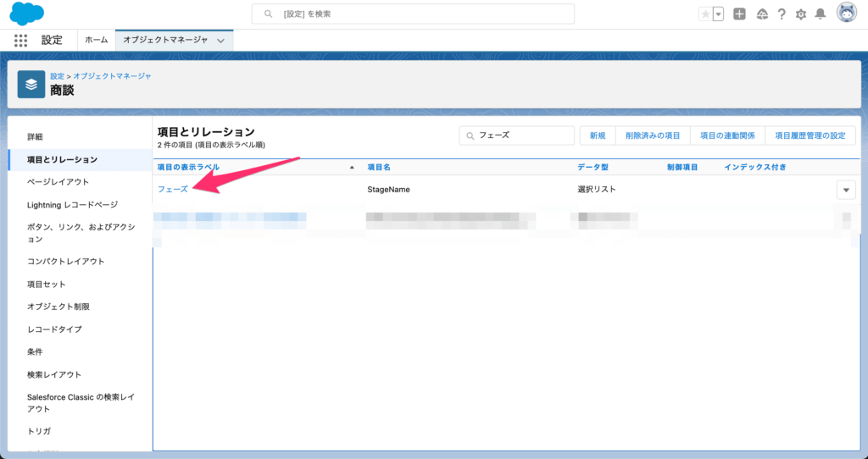The height and width of the screenshot is (459, 868).
Task: Open the row action menu for フェーズ
Action: click(x=846, y=190)
